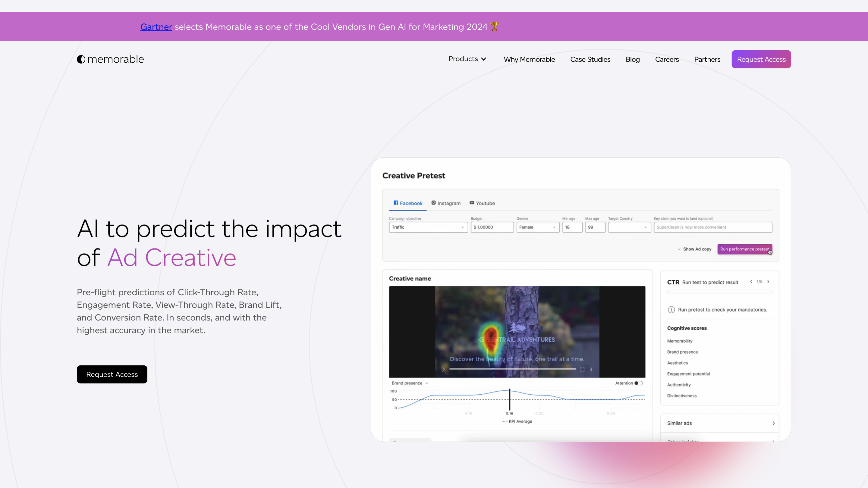
Task: Click the video play icon
Action: 443,369
